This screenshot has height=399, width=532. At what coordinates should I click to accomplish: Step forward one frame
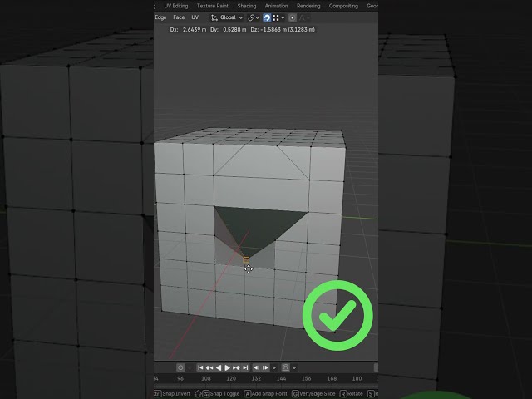[x=266, y=367]
